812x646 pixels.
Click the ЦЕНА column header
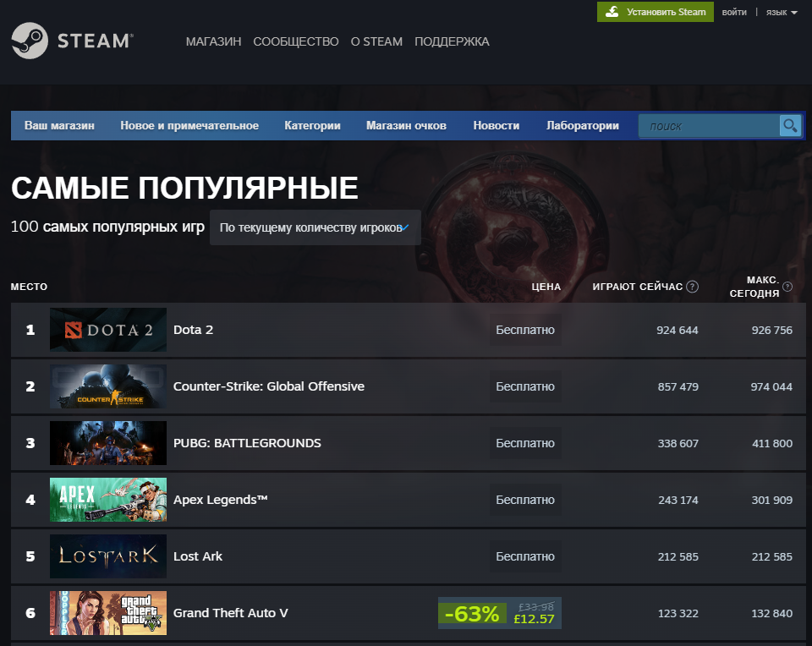(546, 287)
